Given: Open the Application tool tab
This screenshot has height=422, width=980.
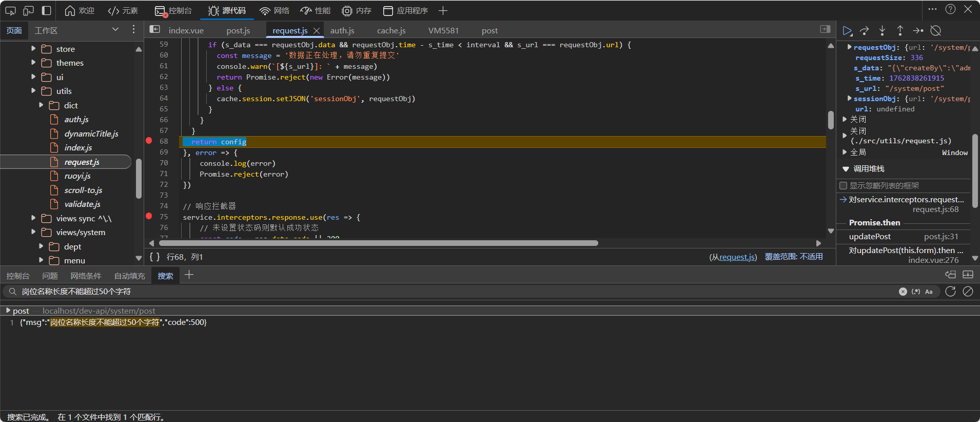Looking at the screenshot, I should pyautogui.click(x=405, y=10).
